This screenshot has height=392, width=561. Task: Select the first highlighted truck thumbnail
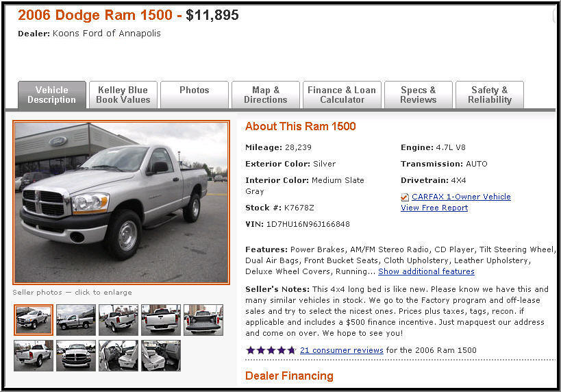pyautogui.click(x=34, y=320)
